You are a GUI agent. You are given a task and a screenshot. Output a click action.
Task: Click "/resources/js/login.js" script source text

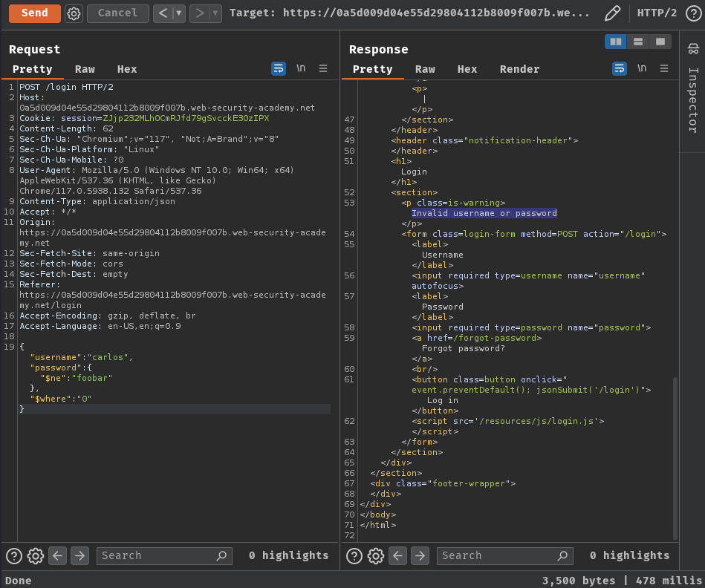point(539,421)
